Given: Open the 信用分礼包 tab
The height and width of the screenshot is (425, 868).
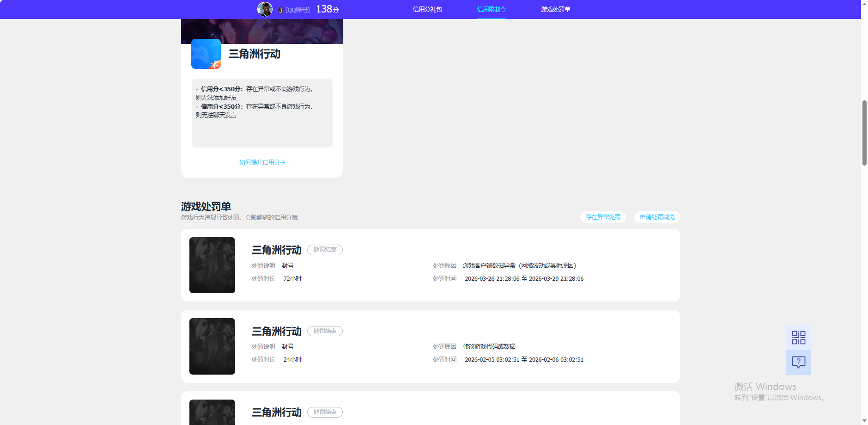Looking at the screenshot, I should point(427,9).
